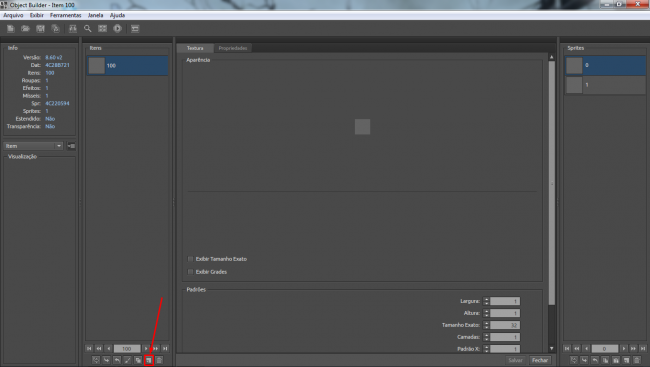Toggle the preview panel button beside Item dropdown
This screenshot has height=367, width=650.
pyautogui.click(x=71, y=146)
